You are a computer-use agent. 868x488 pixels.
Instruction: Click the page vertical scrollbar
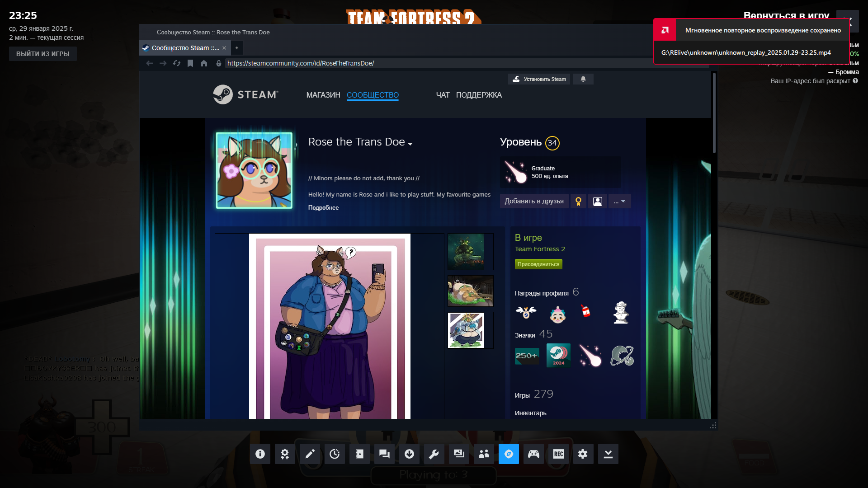pyautogui.click(x=714, y=113)
